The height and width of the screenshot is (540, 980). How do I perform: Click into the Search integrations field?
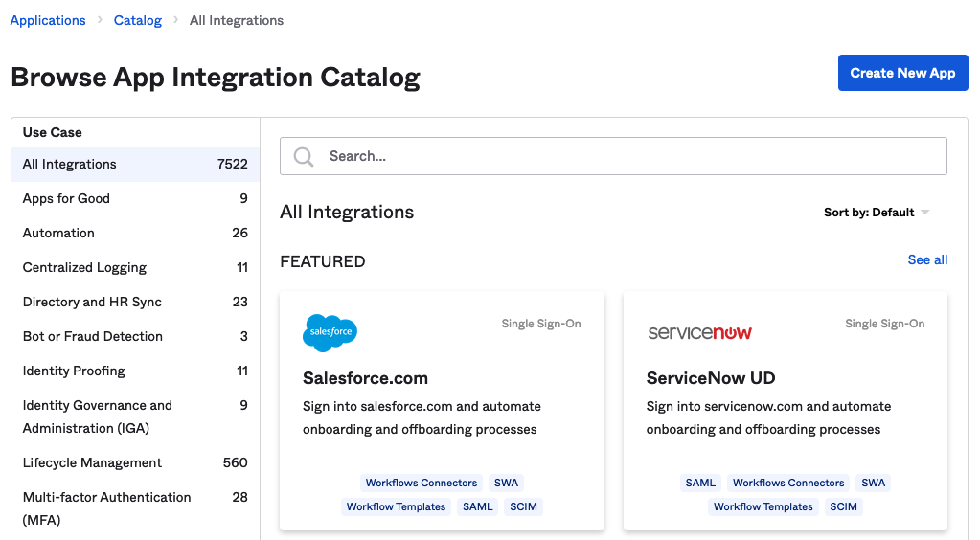pyautogui.click(x=613, y=156)
